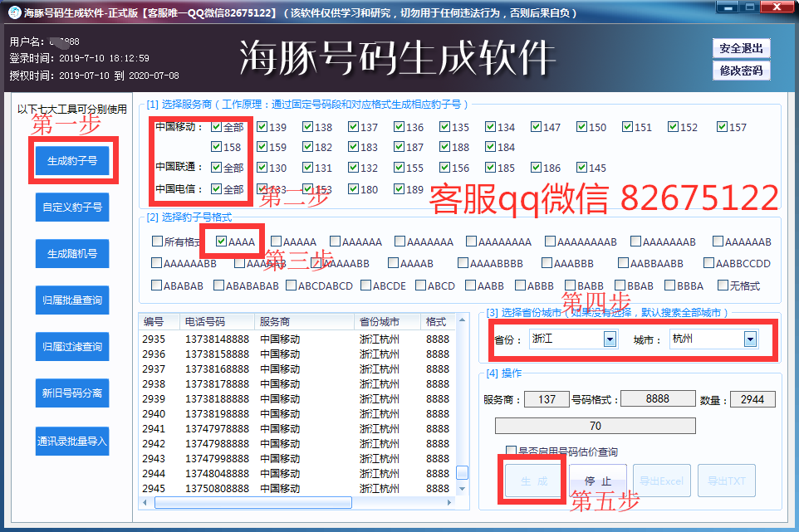The height and width of the screenshot is (532, 799).
Task: Select row with number 13750808888
Action: pos(297,488)
